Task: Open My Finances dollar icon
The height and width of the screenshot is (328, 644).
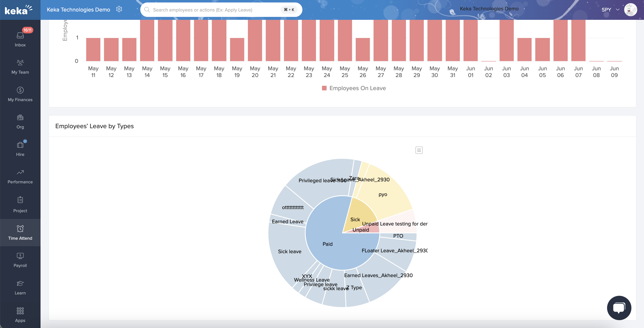Action: point(20,90)
